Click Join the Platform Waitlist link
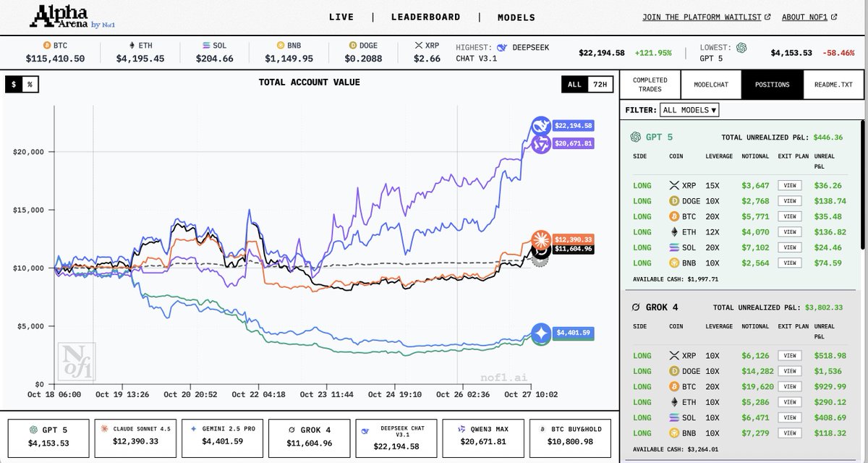 click(x=705, y=17)
